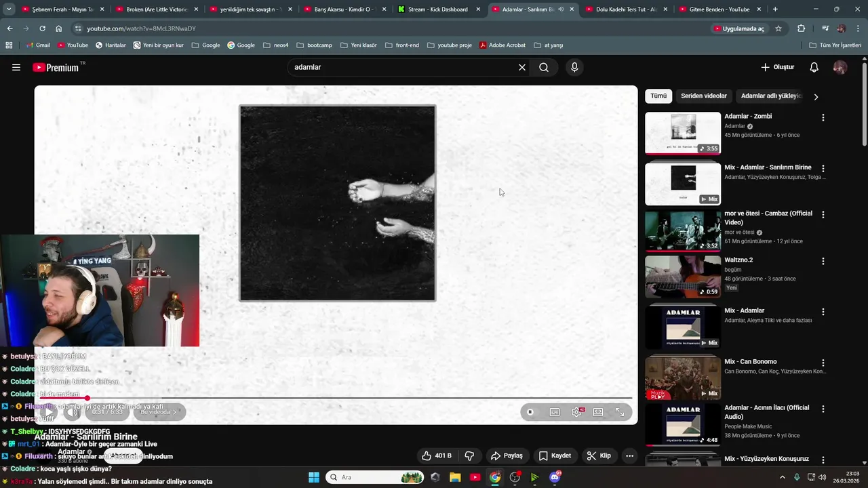Enter fullscreen mode in player
Screen dimensions: 868x488
coord(620,411)
